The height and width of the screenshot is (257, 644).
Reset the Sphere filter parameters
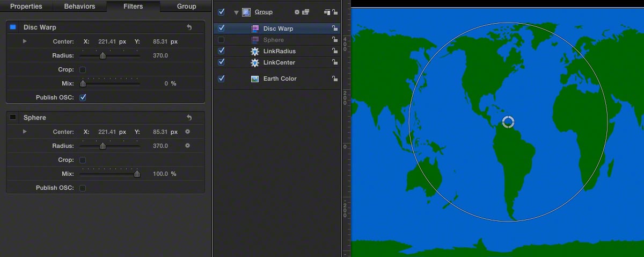pyautogui.click(x=189, y=118)
